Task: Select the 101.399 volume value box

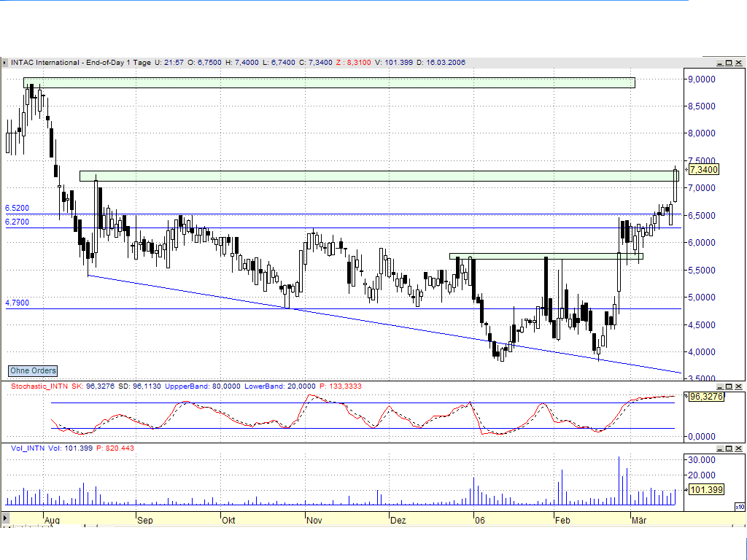Action: (x=705, y=491)
